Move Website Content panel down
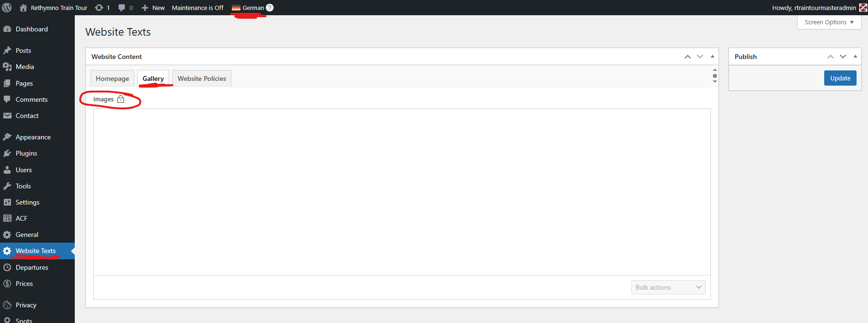 pyautogui.click(x=700, y=57)
